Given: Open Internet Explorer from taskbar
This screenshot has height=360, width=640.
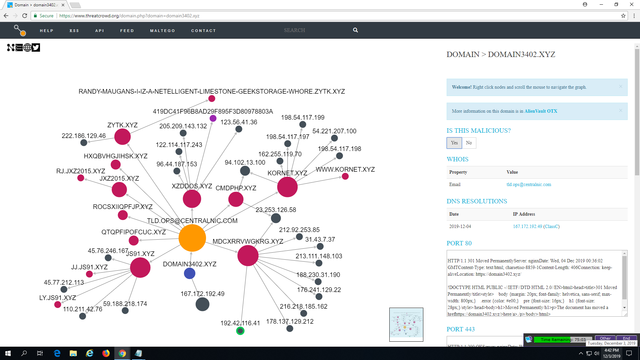Looking at the screenshot, I should point(89,353).
